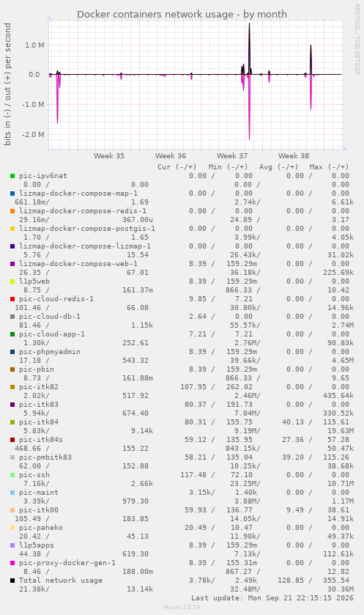Click the 'Avg (-/+)' column header

(278, 167)
